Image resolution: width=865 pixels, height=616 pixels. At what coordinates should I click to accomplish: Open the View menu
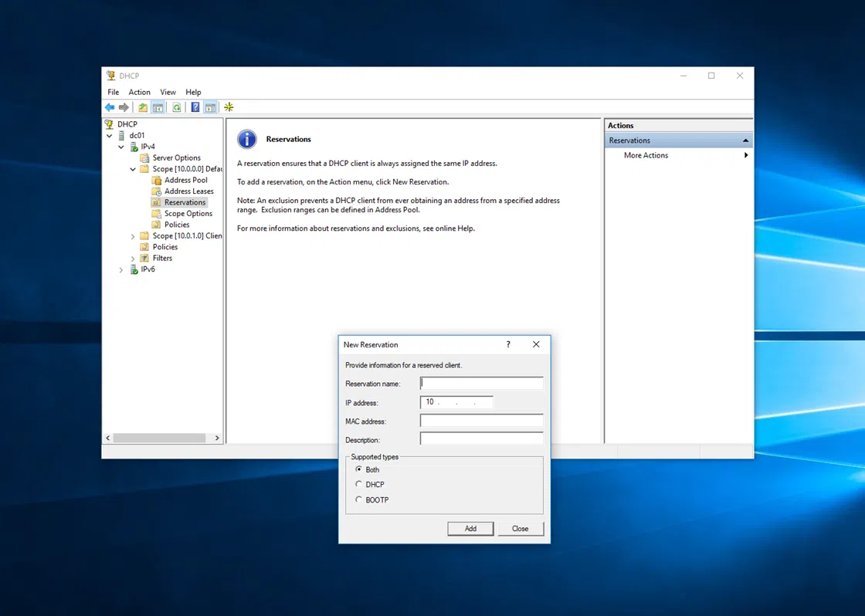(168, 92)
